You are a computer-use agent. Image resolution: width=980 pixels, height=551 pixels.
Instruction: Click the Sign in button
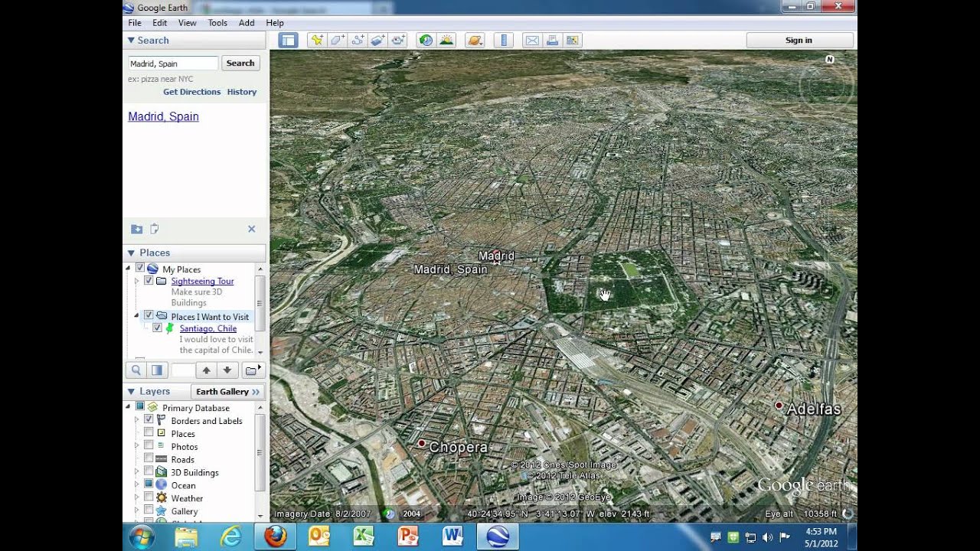(799, 41)
